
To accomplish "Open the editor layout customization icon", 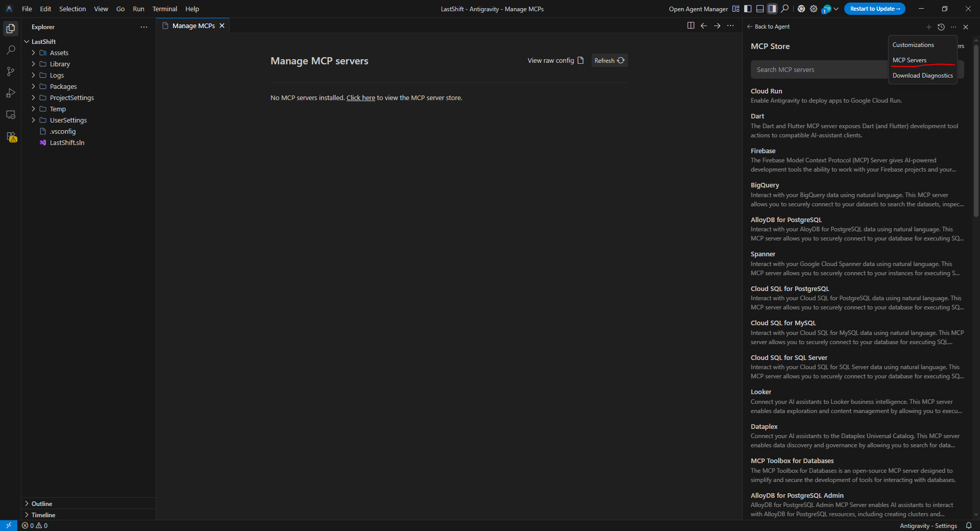I will point(736,9).
